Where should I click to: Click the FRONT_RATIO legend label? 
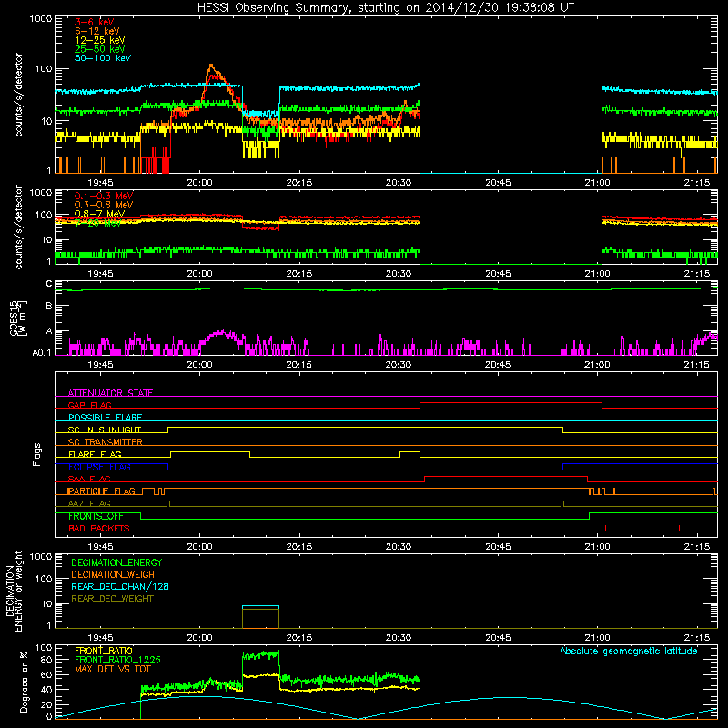pyautogui.click(x=104, y=651)
